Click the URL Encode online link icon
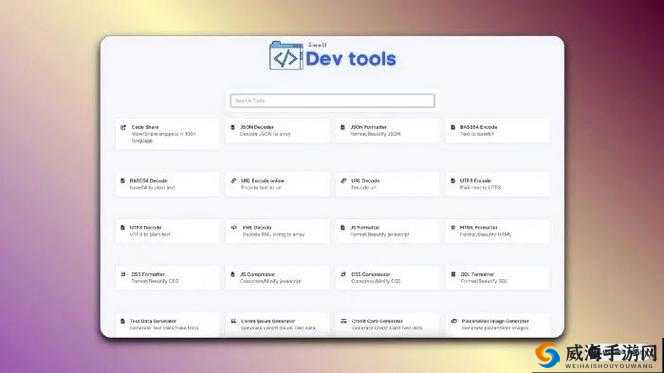This screenshot has width=664, height=373. (233, 181)
